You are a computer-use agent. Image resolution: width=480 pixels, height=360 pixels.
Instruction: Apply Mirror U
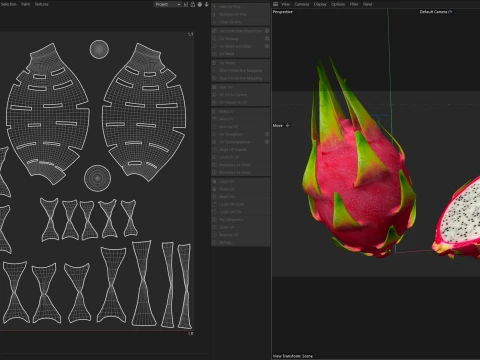(240, 111)
